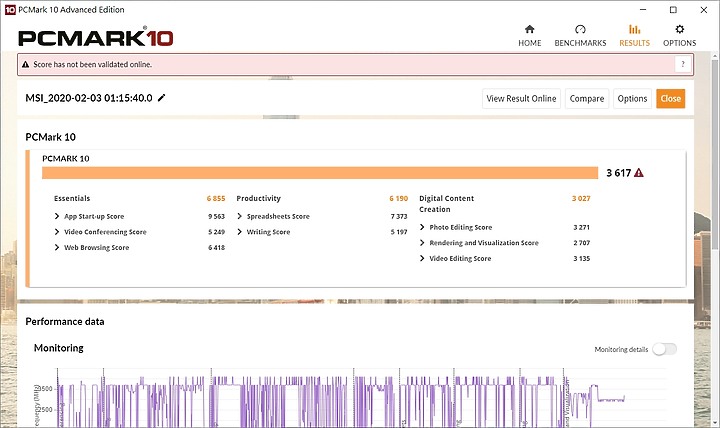The image size is (720, 428).
Task: Switch to the Benchmarks tab
Action: pyautogui.click(x=580, y=36)
